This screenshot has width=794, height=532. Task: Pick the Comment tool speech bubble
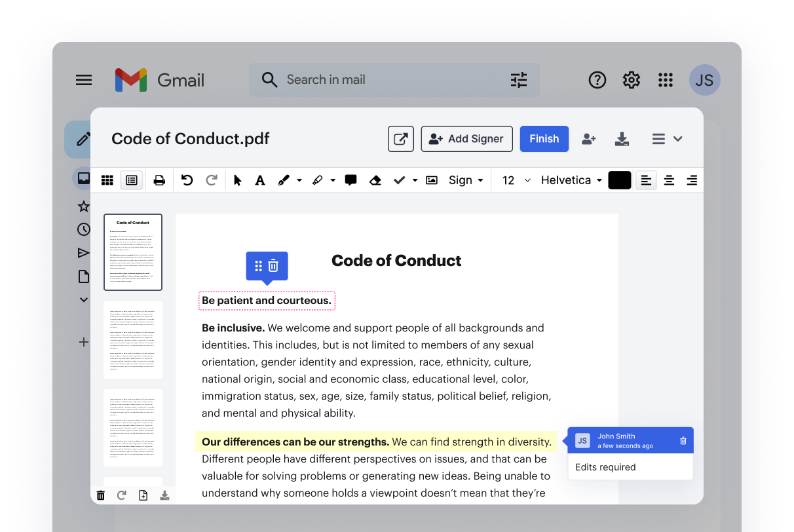(350, 180)
